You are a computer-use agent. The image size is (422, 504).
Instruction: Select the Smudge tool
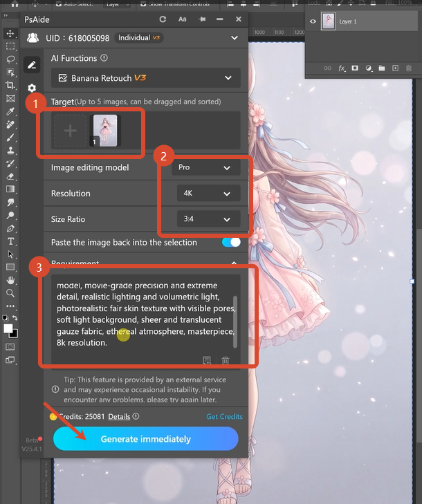pos(10,202)
